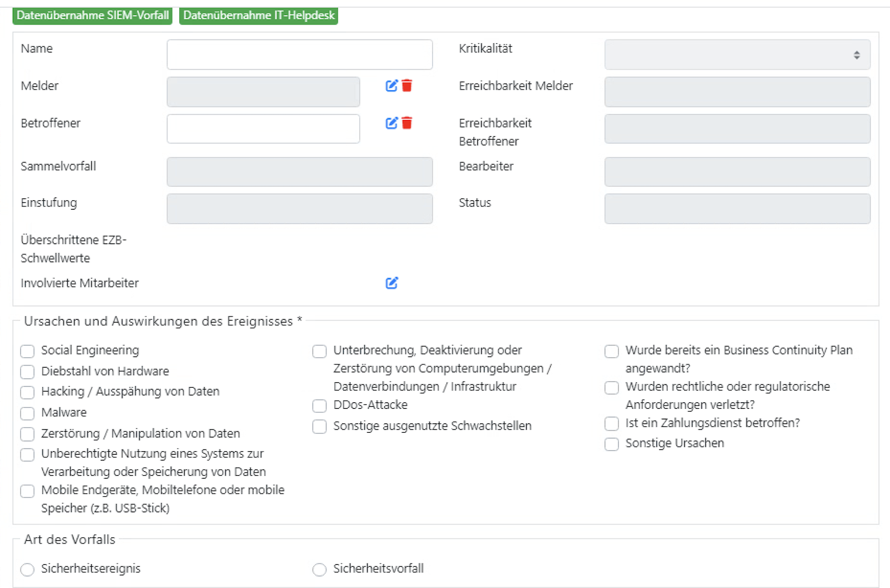The image size is (890, 588).
Task: Click the Sammelvorfall field
Action: click(x=299, y=172)
